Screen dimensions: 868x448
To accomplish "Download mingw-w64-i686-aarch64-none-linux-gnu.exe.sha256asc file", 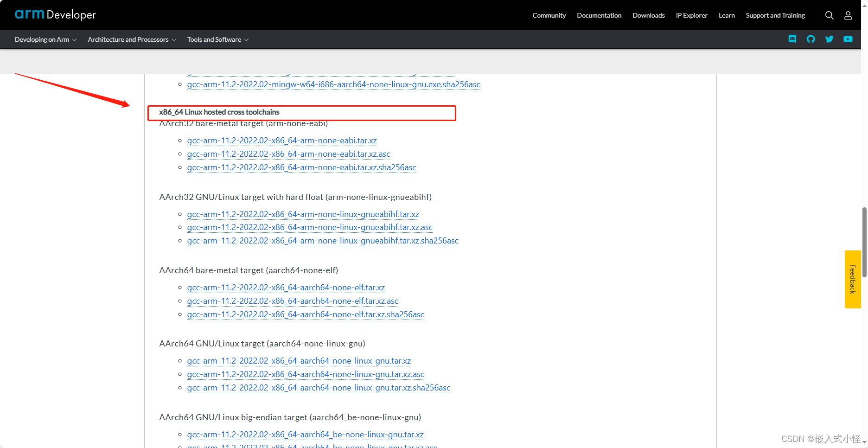I will (x=333, y=84).
